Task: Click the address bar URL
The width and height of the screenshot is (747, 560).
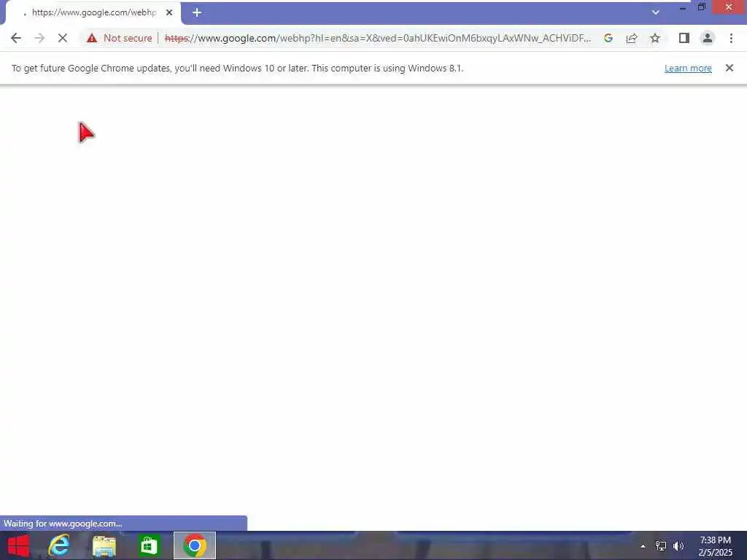Action: coord(378,38)
